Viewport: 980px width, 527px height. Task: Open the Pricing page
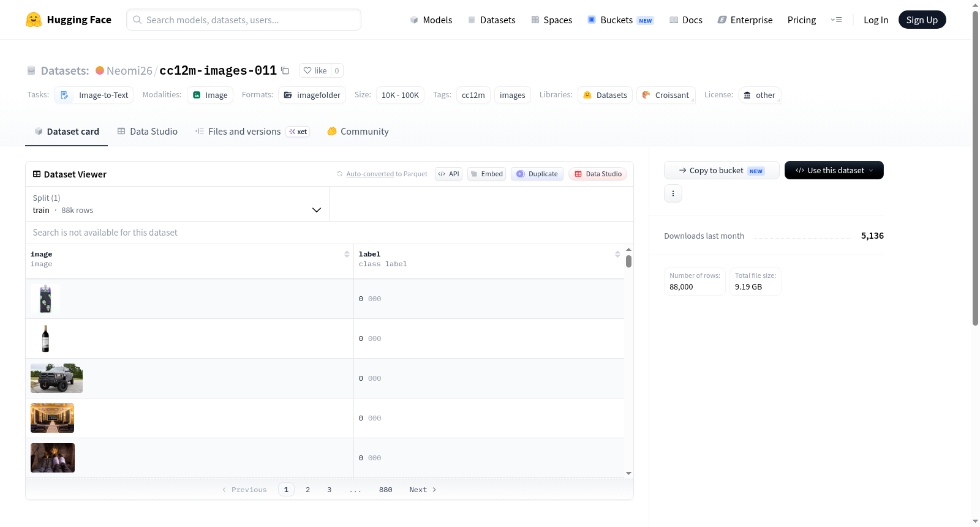pos(802,20)
